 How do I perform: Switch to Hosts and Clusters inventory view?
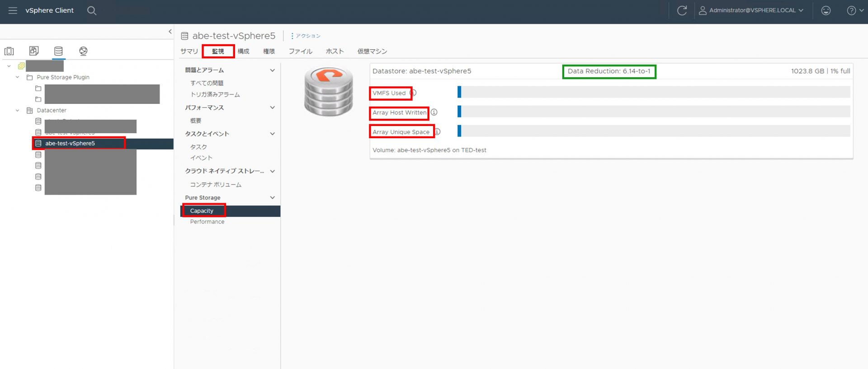(x=9, y=51)
